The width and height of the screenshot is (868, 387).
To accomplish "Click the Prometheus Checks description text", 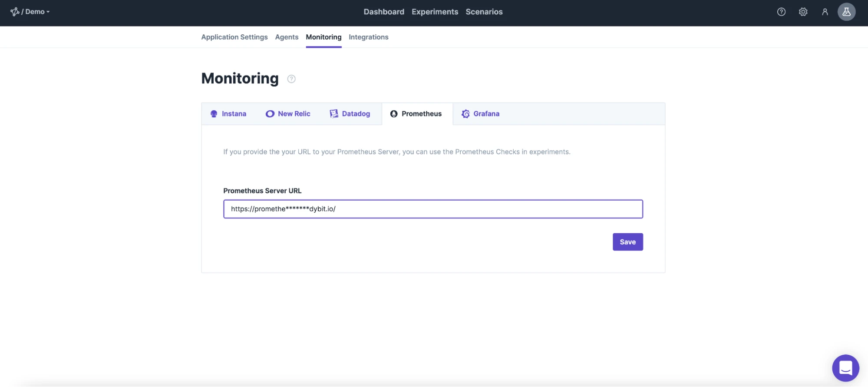I will [396, 152].
